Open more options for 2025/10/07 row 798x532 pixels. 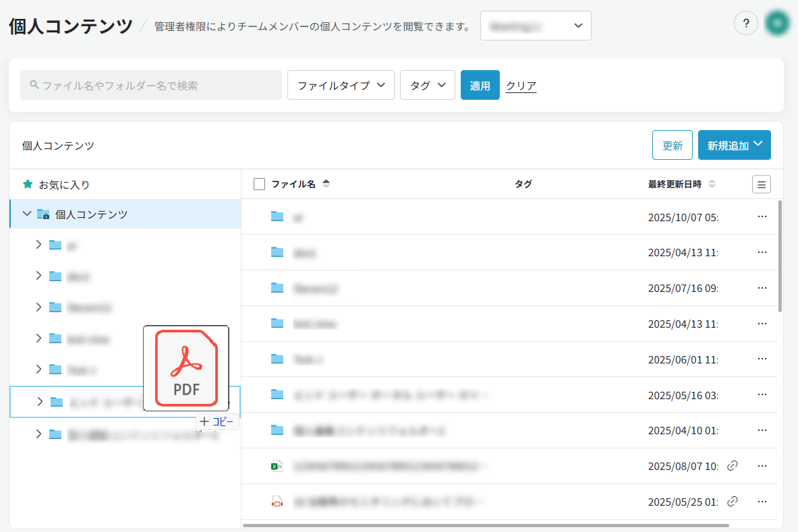[x=762, y=216]
